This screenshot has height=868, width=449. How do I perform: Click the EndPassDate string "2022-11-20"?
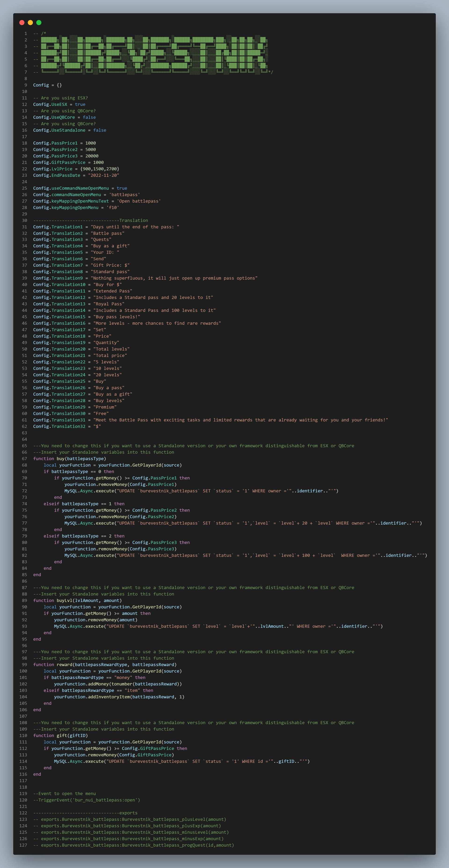coord(103,175)
